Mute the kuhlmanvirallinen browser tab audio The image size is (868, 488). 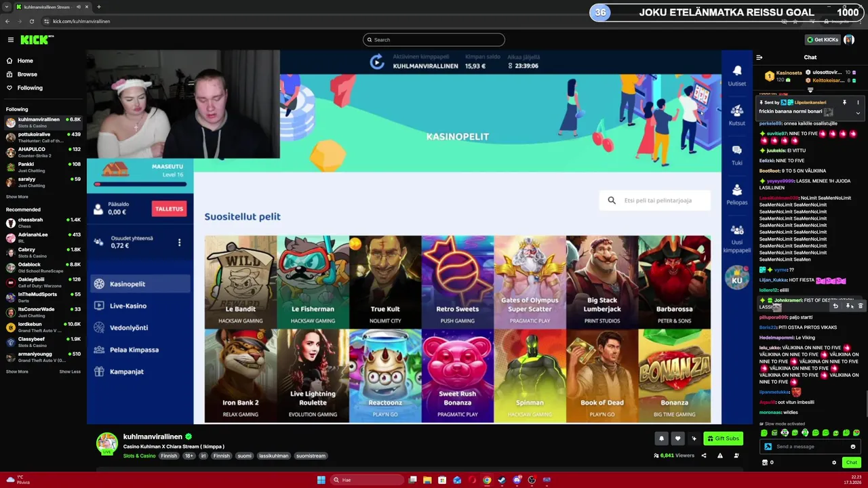pos(79,7)
